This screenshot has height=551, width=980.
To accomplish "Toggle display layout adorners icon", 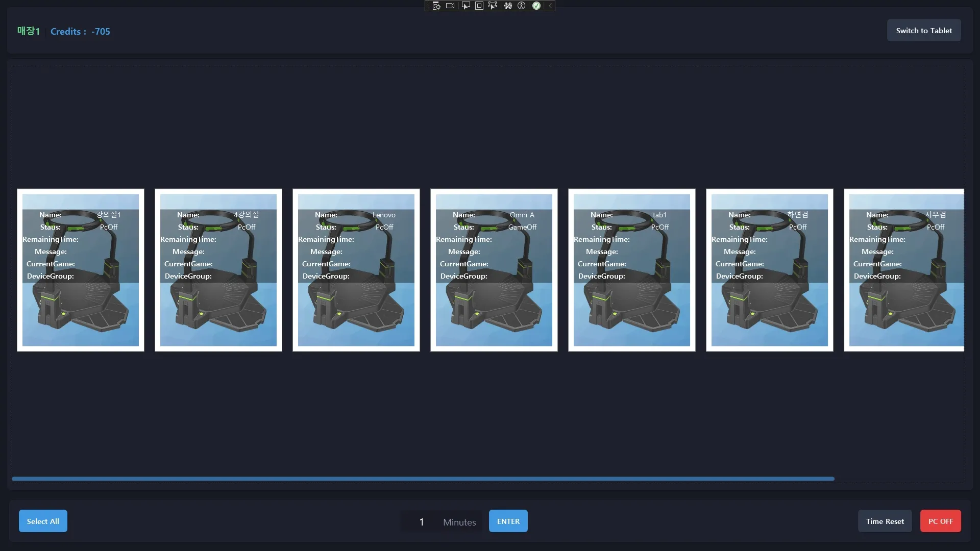I will click(479, 6).
